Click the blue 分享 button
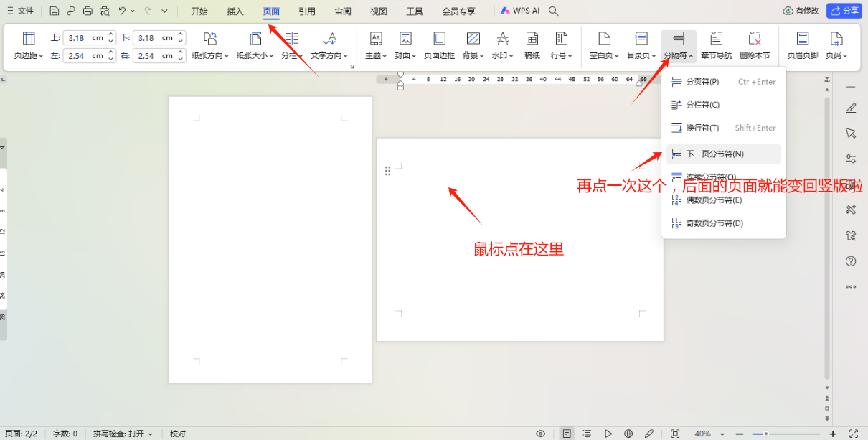 point(844,11)
